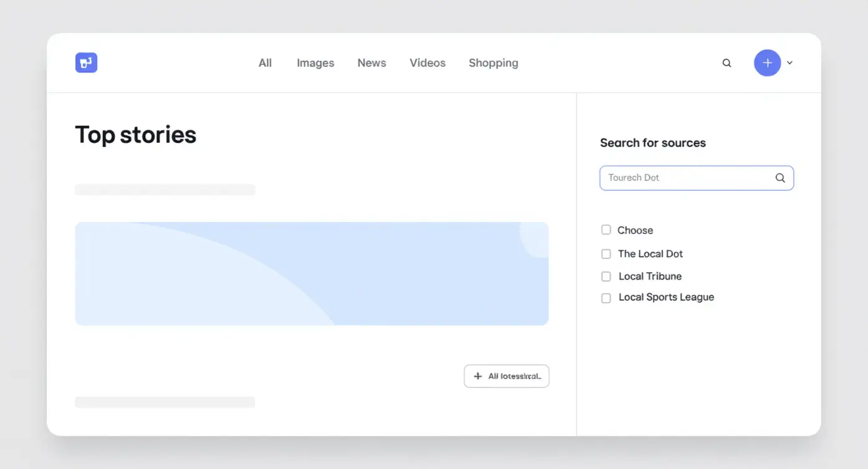Expand the chevron beside the plus button
868x469 pixels.
click(789, 63)
